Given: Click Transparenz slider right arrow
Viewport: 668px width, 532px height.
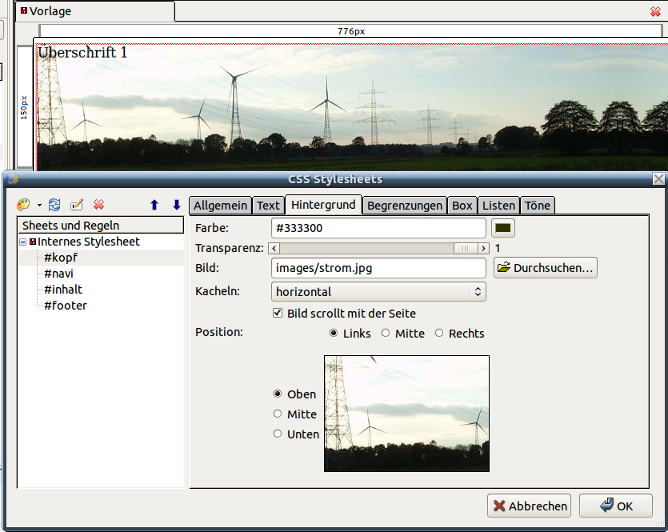Looking at the screenshot, I should pos(483,248).
